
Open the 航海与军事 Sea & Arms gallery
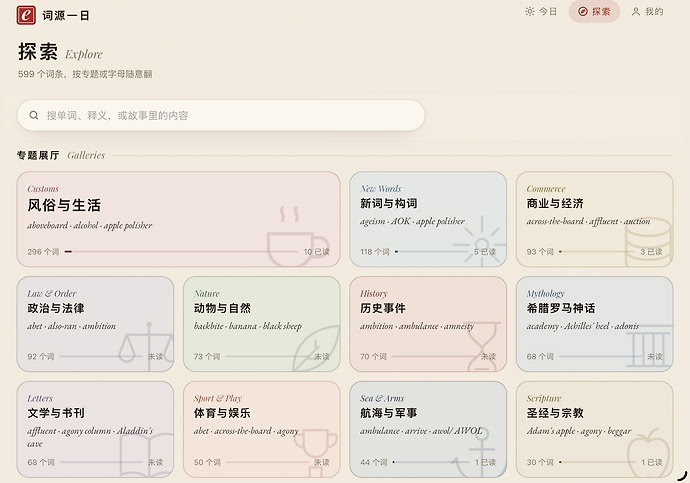(x=428, y=429)
